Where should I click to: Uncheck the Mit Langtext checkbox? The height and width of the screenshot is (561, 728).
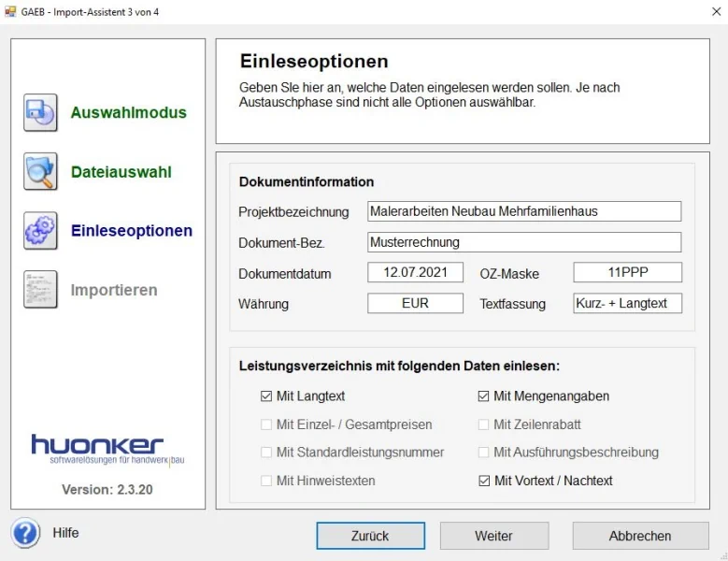click(x=266, y=396)
